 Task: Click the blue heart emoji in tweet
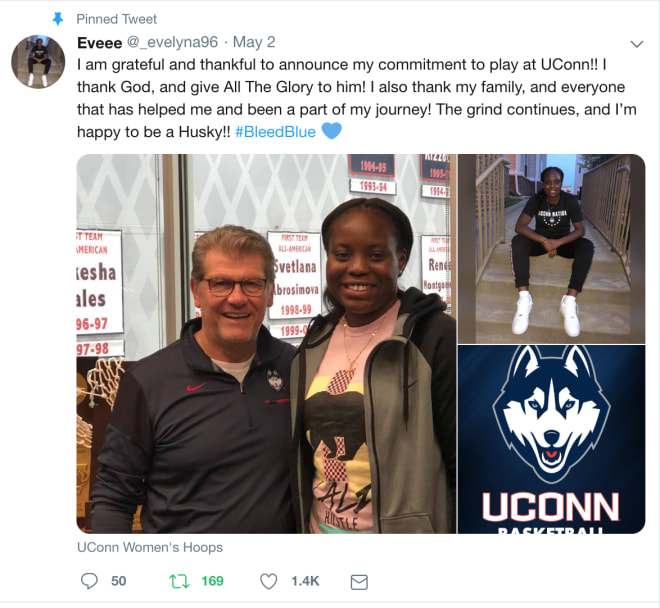point(332,131)
